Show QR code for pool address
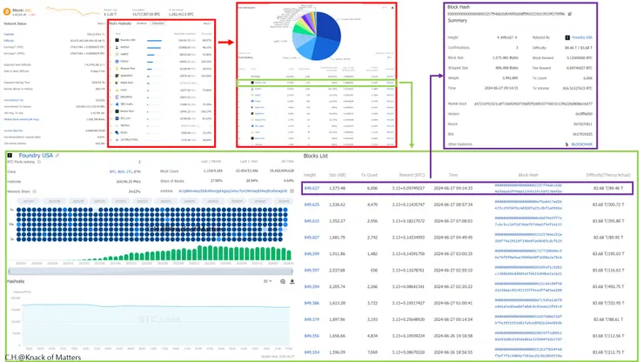 click(292, 191)
